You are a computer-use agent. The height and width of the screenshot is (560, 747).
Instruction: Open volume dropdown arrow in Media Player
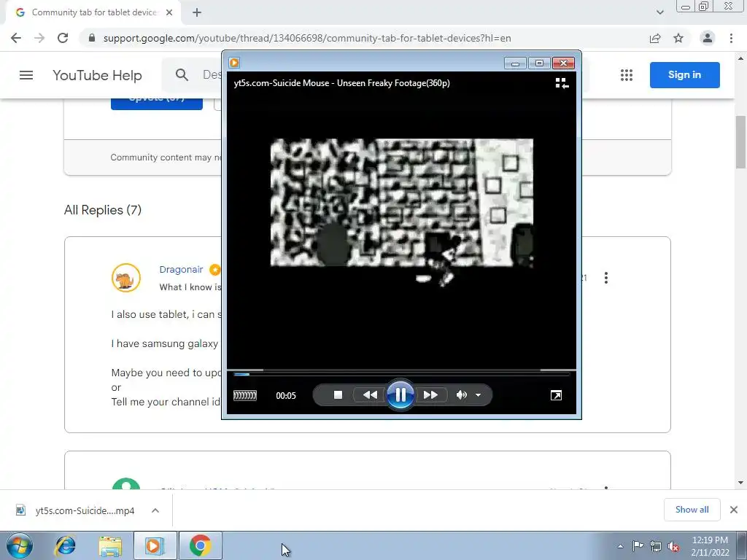tap(478, 394)
